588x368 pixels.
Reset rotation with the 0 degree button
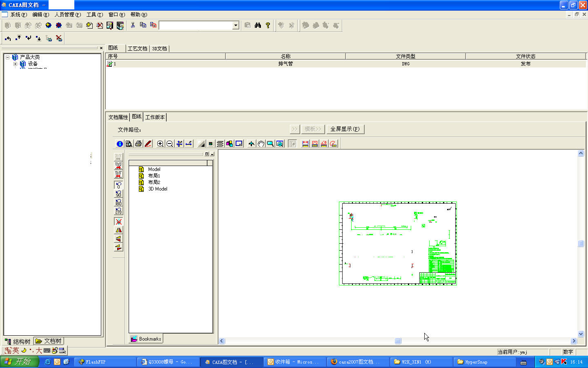[118, 185]
